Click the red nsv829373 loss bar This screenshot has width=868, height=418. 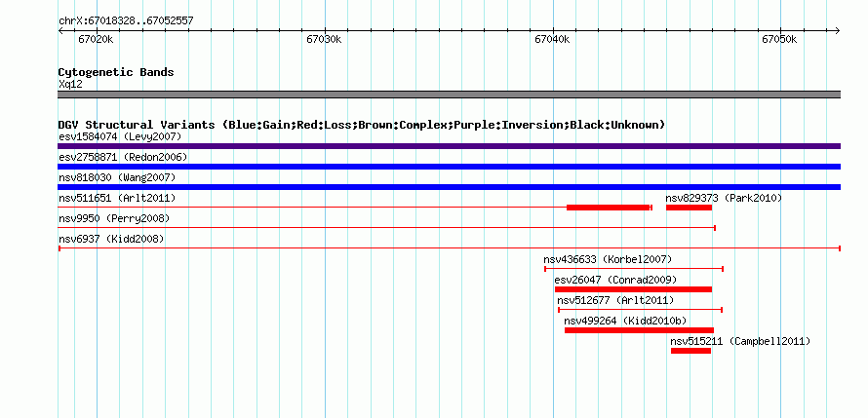(x=689, y=208)
